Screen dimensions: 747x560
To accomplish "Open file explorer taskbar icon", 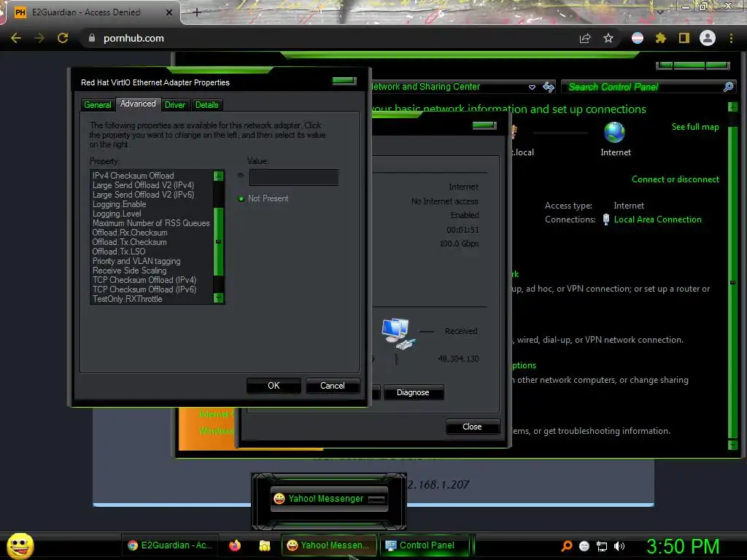I will pos(264,545).
